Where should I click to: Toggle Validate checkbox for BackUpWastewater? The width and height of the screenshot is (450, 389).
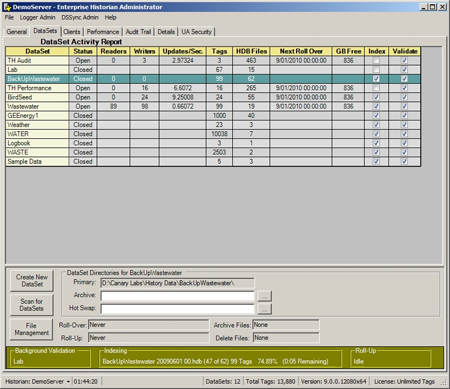coord(404,79)
